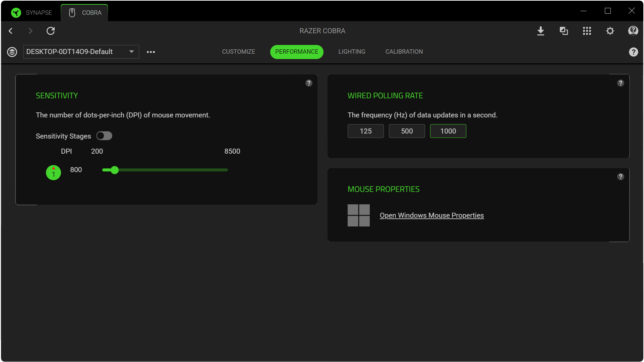The height and width of the screenshot is (362, 644).
Task: Open the download updates icon
Action: click(x=540, y=31)
